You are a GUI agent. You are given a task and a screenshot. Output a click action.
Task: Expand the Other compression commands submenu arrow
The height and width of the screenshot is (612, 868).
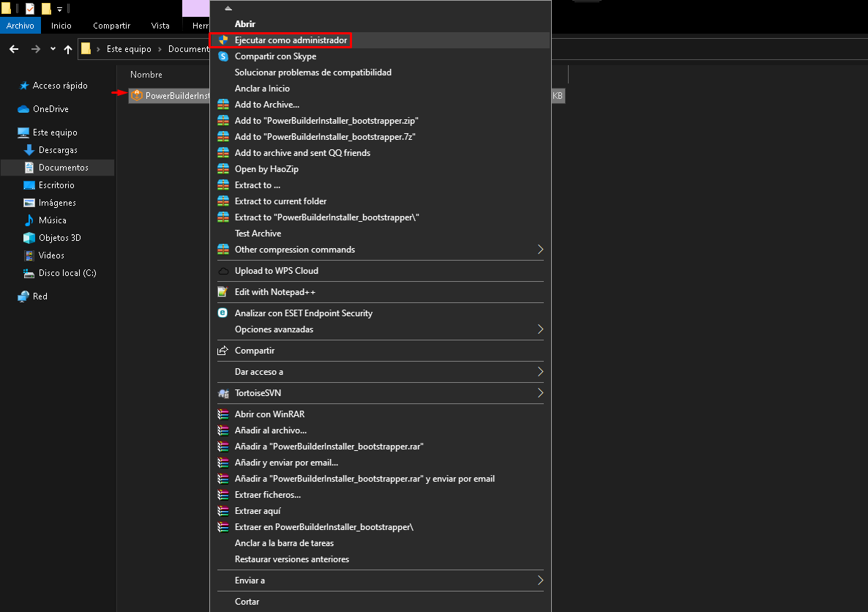540,250
